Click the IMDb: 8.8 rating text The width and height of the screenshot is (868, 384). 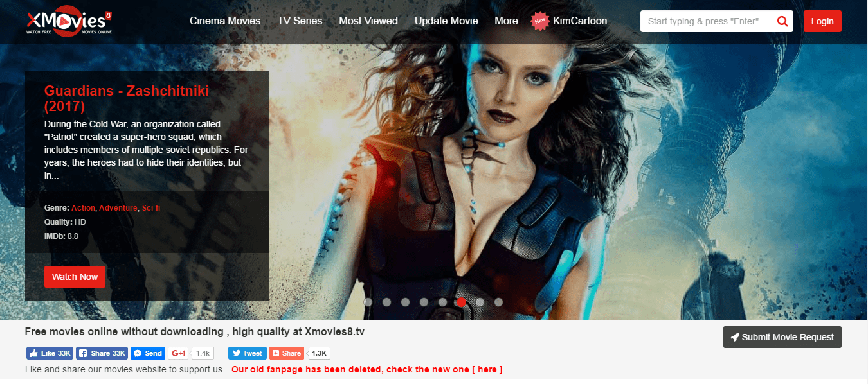pos(62,236)
